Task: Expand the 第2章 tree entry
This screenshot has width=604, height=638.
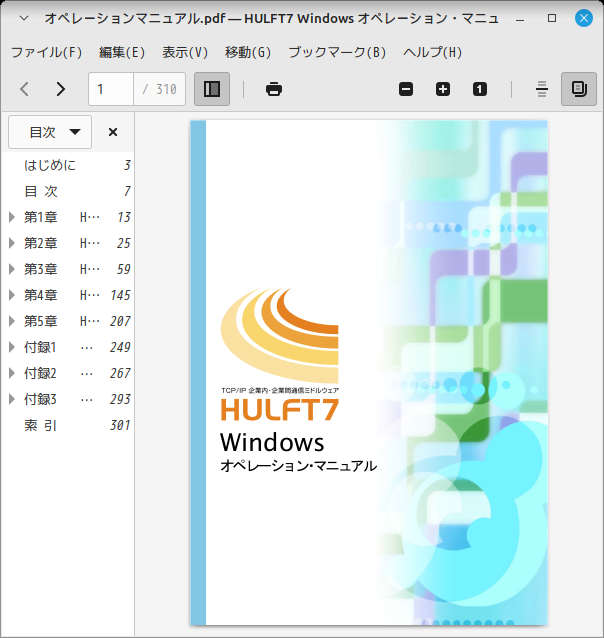Action: (x=12, y=243)
